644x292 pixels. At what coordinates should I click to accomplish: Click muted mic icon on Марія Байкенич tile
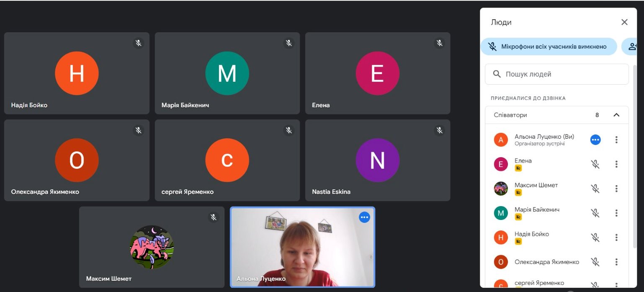coord(289,43)
